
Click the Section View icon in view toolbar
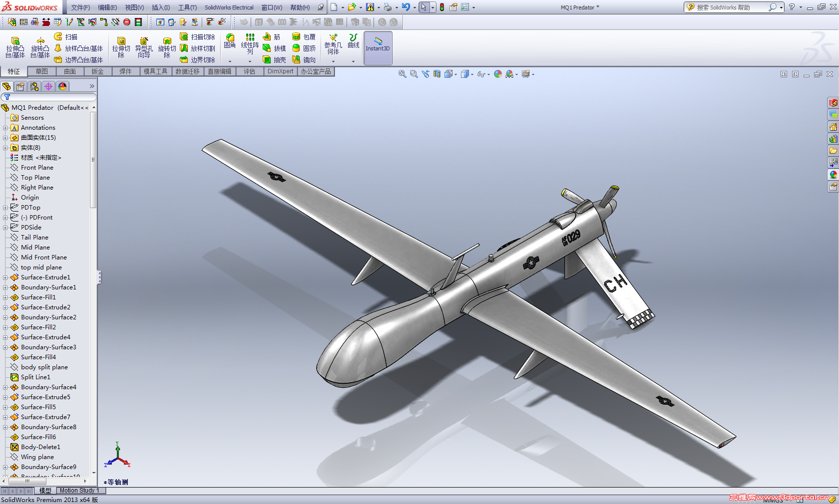437,74
